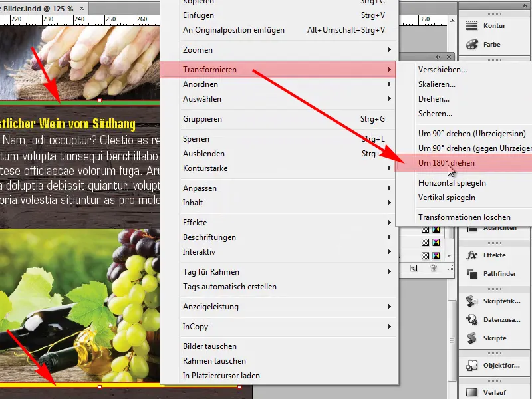Expand the Beschriftungen submenu
The height and width of the screenshot is (399, 532).
[279, 237]
